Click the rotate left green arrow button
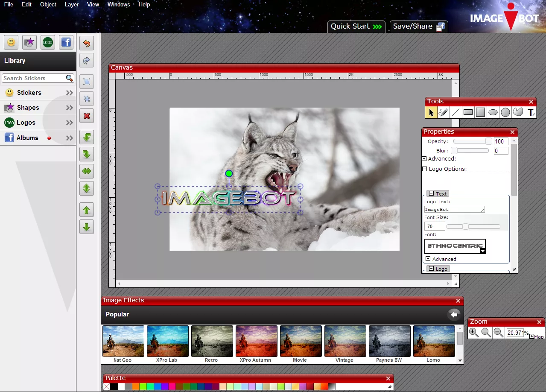The width and height of the screenshot is (546, 392). coord(87,137)
